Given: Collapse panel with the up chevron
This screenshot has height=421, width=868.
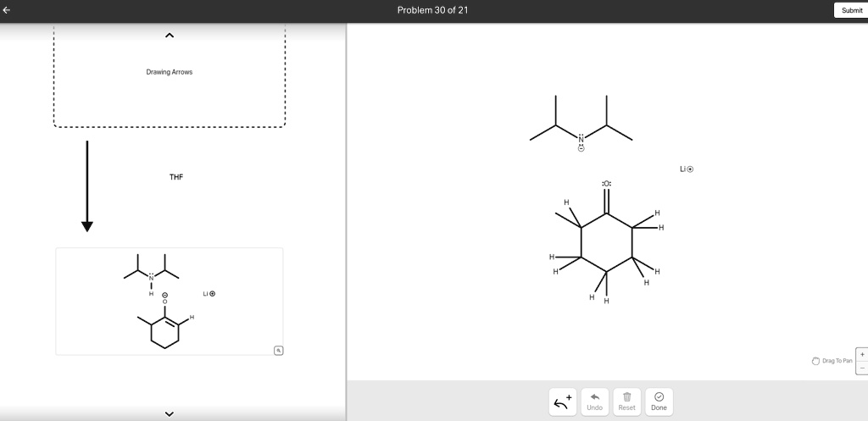Looking at the screenshot, I should pyautogui.click(x=170, y=36).
